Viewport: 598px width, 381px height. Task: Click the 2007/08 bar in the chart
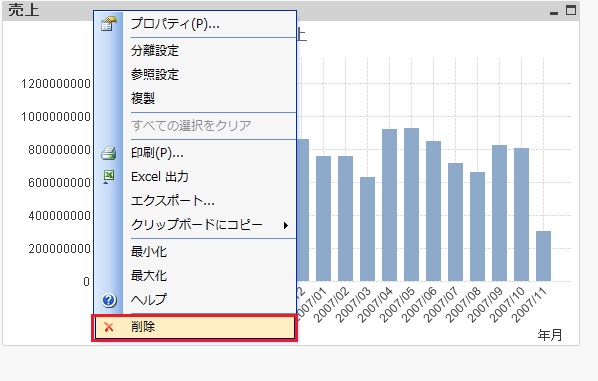tap(477, 227)
